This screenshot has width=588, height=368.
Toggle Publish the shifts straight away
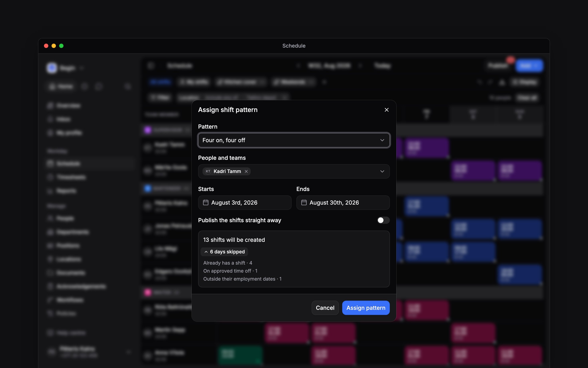[x=383, y=220]
